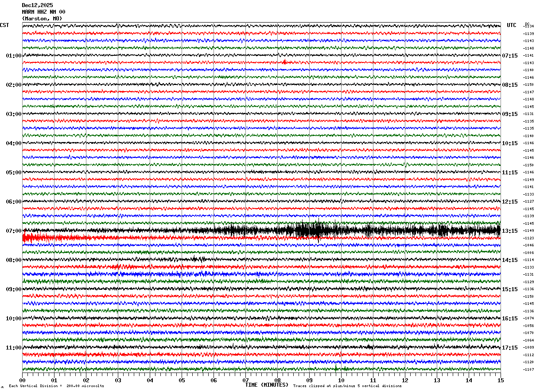
Task: Click the TIME (MINUTES) axis title
Action: [x=267, y=385]
